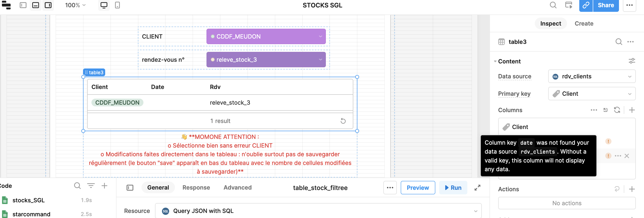Copy the app share link icon
Image resolution: width=644 pixels, height=218 pixels.
(x=586, y=5)
